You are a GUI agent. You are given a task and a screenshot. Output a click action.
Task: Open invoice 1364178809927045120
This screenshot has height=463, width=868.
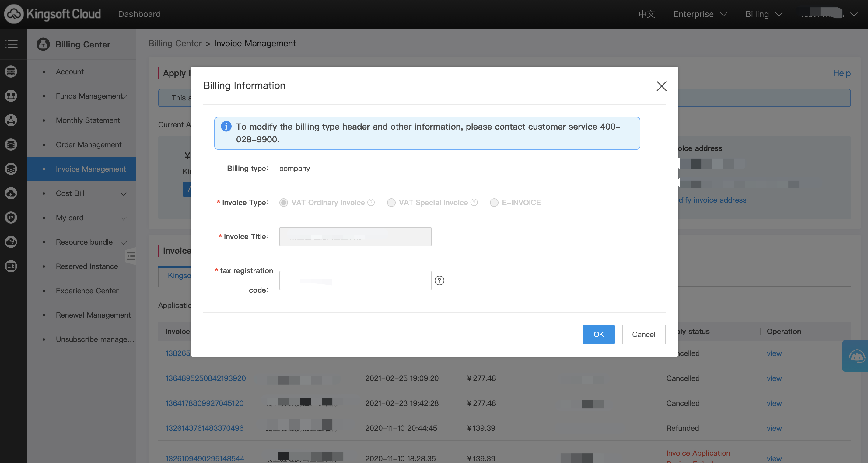coord(204,403)
